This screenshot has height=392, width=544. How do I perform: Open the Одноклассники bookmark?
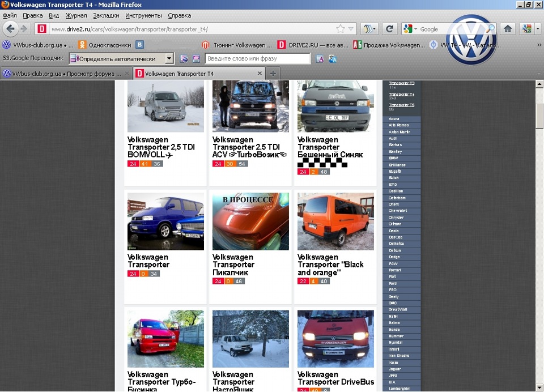point(105,45)
